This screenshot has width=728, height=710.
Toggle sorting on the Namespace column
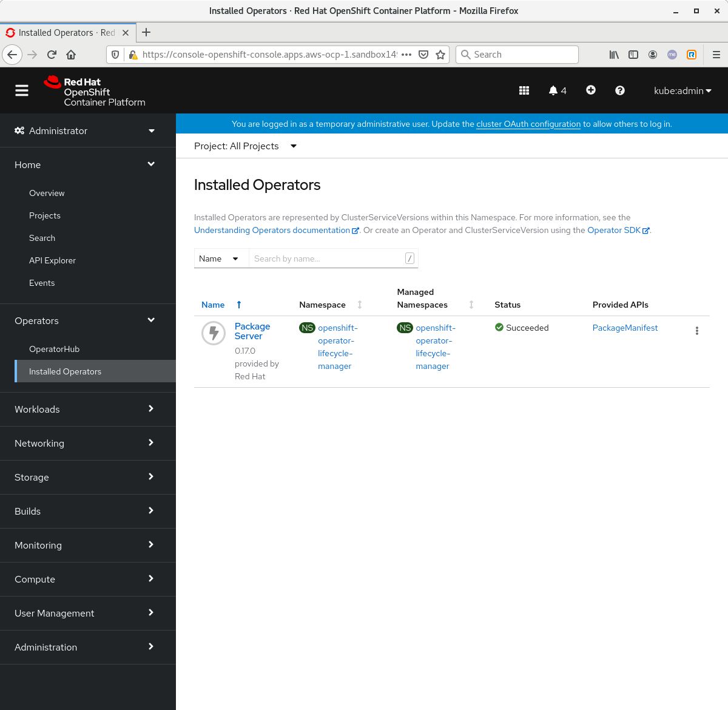[360, 305]
